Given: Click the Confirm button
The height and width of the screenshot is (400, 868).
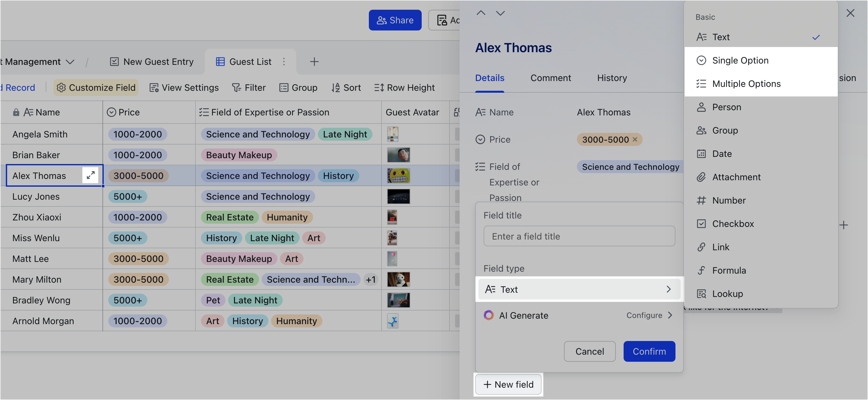Looking at the screenshot, I should click(x=649, y=351).
